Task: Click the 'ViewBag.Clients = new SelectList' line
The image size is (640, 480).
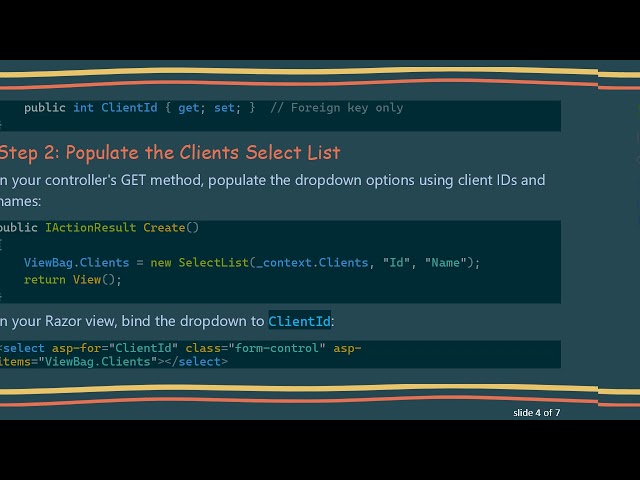Action: click(252, 262)
